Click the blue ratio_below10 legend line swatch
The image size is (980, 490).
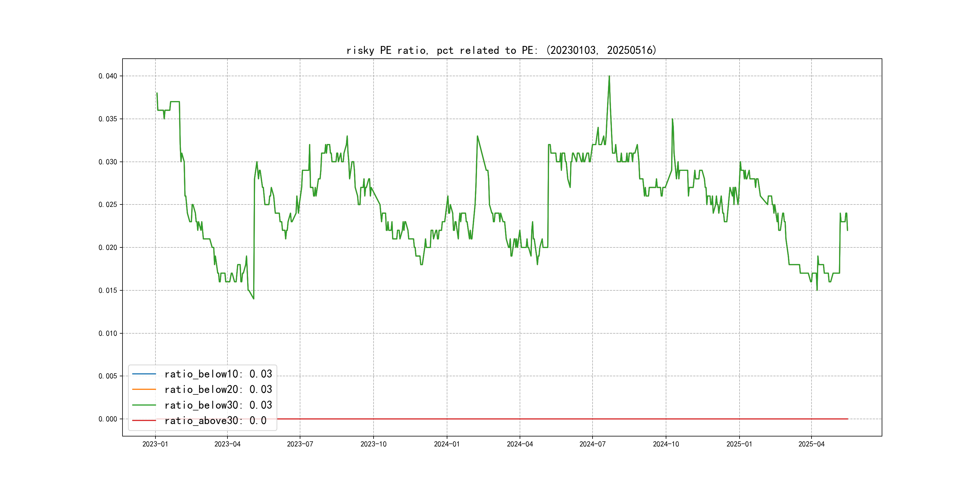[144, 374]
